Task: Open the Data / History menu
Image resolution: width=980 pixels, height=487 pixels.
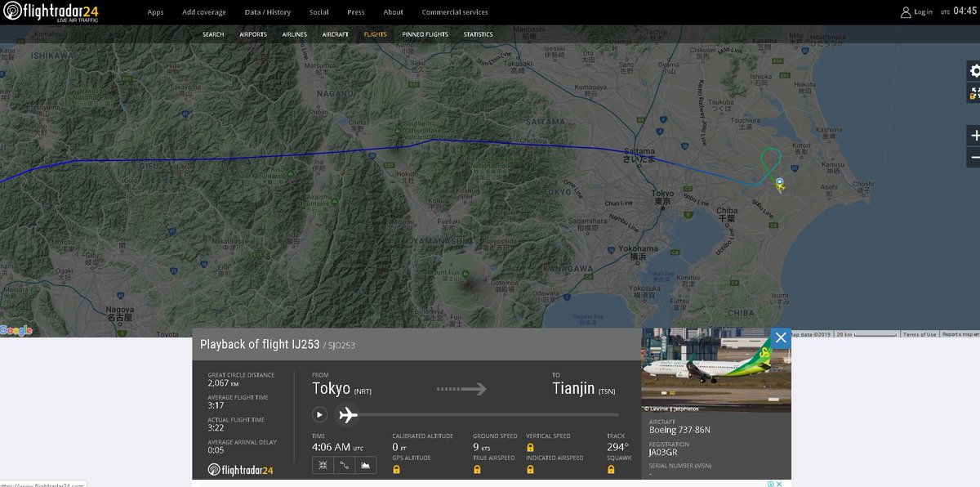Action: (268, 12)
